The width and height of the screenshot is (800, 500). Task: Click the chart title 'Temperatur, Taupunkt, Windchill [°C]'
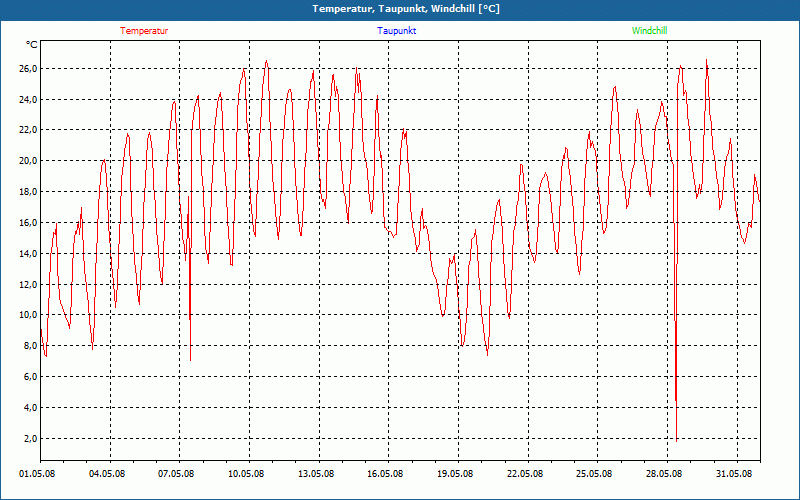coord(406,9)
